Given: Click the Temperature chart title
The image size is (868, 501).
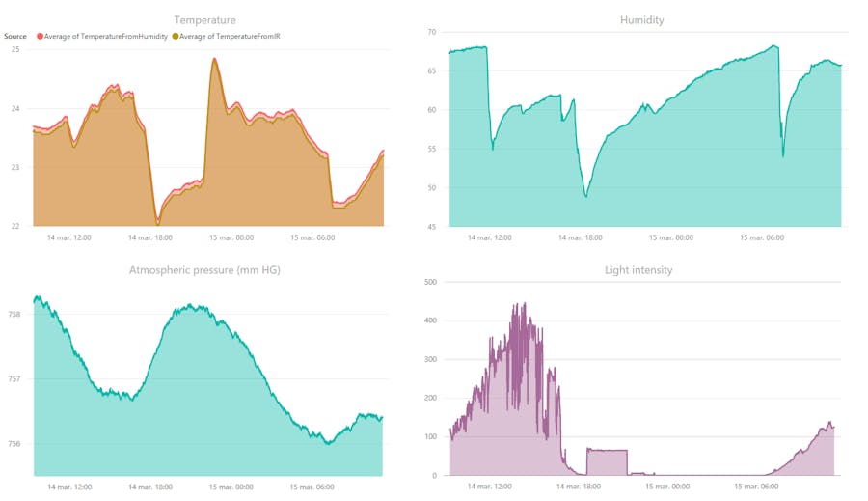Looking at the screenshot, I should pyautogui.click(x=204, y=20).
